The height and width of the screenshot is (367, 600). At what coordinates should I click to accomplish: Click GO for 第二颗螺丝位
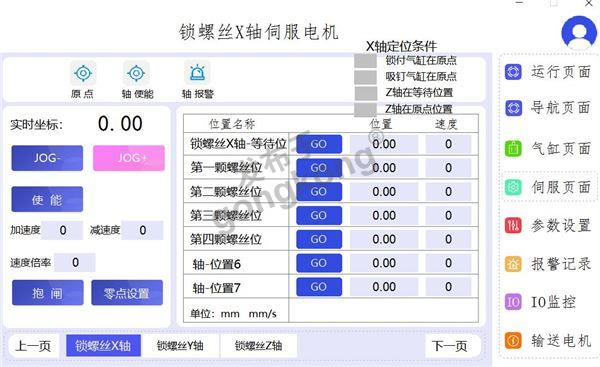tap(319, 191)
